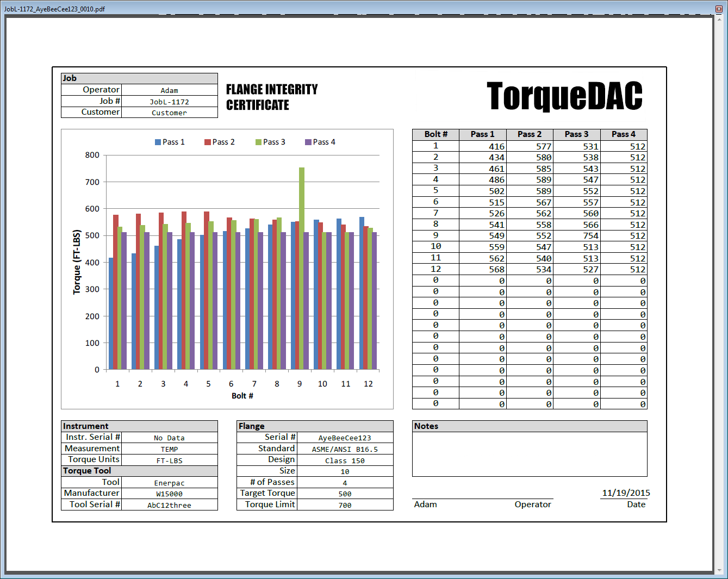Image resolution: width=728 pixels, height=579 pixels.
Task: Click the Operator field value Adam
Action: [169, 90]
